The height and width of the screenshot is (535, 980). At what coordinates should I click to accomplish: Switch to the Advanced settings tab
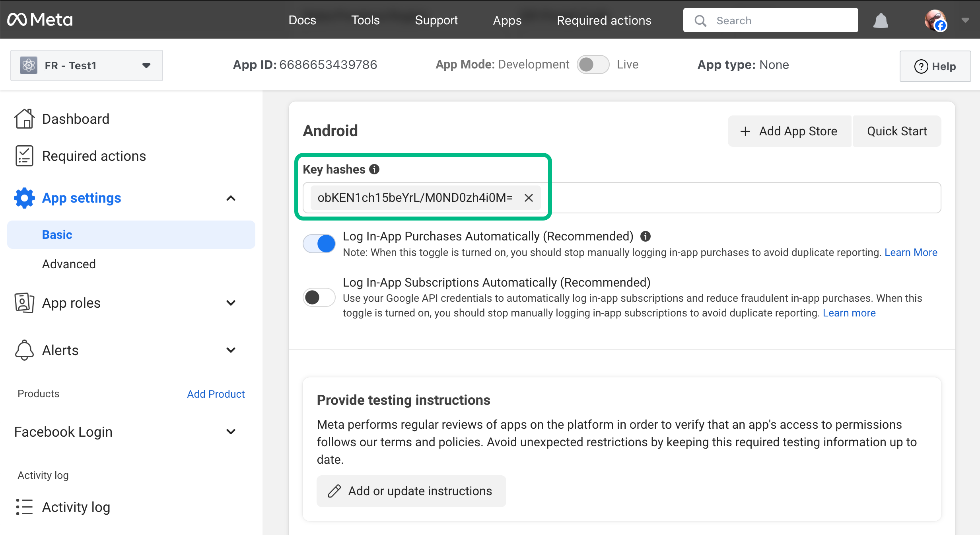coord(69,264)
